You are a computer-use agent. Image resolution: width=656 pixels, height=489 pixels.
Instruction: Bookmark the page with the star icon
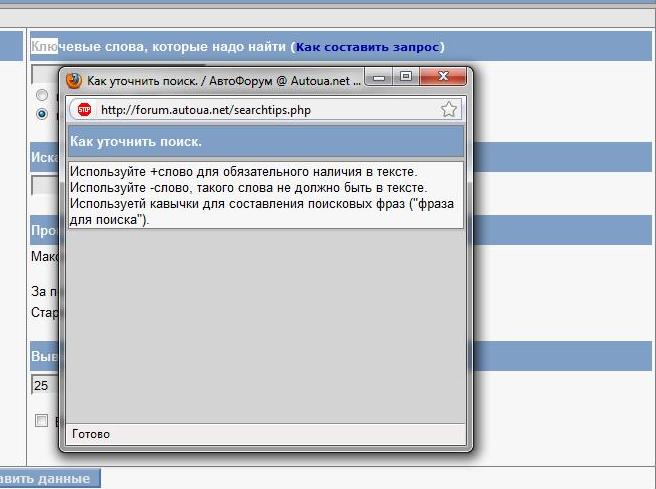coord(449,109)
